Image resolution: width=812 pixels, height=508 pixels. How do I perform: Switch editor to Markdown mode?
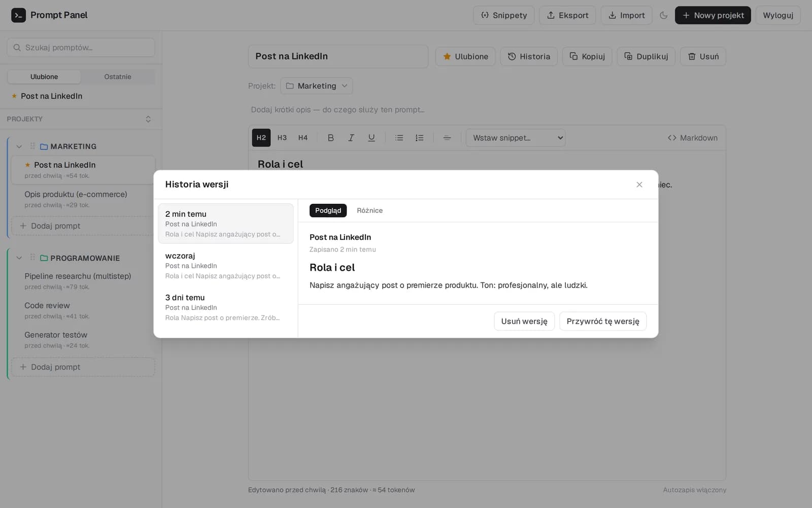click(x=693, y=138)
